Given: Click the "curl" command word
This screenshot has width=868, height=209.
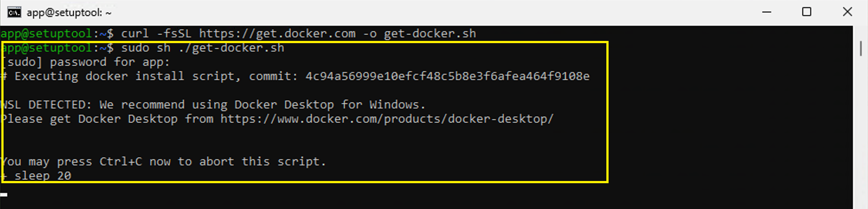Looking at the screenshot, I should [x=135, y=33].
